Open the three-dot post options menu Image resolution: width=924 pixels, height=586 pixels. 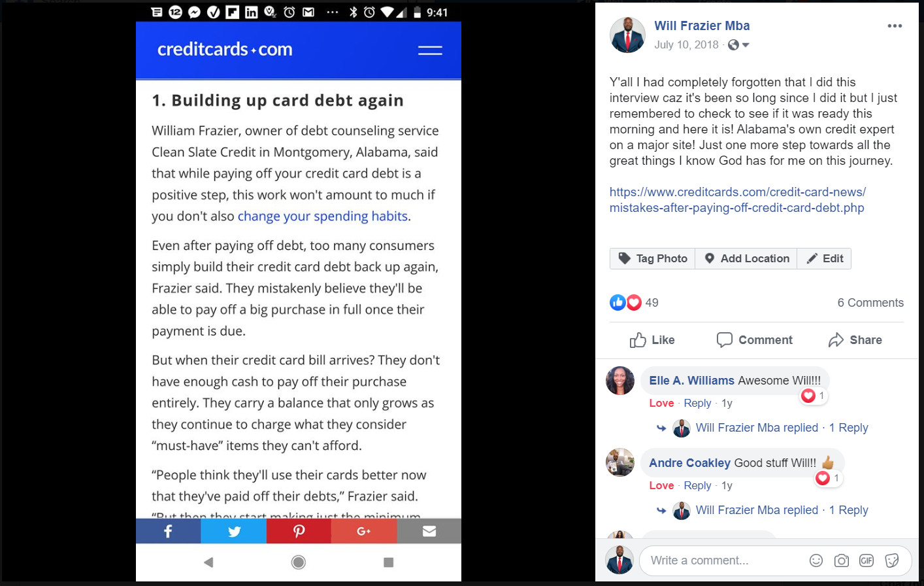(895, 26)
